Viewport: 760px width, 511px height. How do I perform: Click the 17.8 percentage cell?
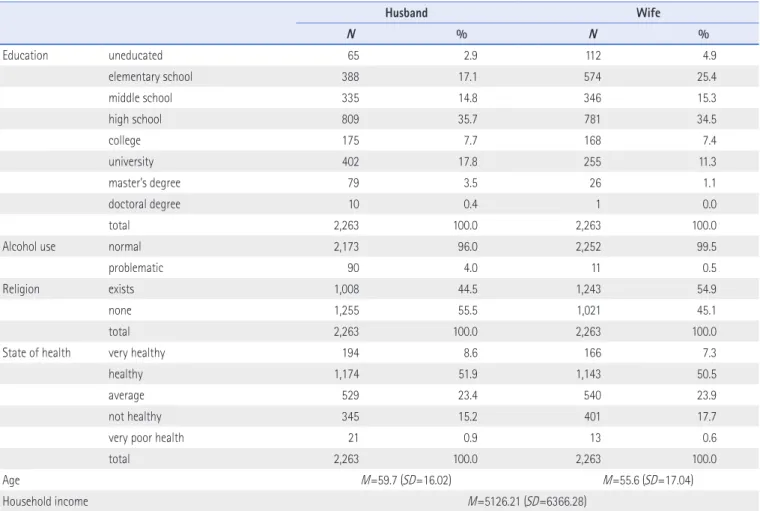468,162
